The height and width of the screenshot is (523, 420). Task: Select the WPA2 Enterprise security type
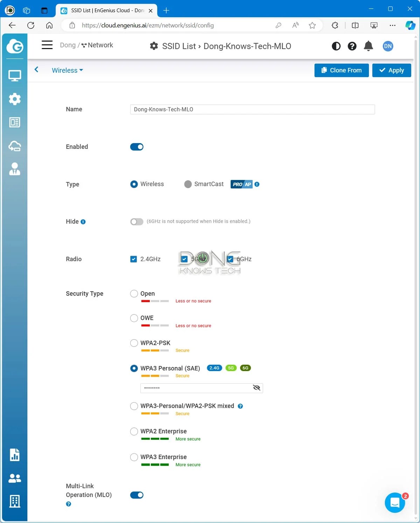pos(134,432)
